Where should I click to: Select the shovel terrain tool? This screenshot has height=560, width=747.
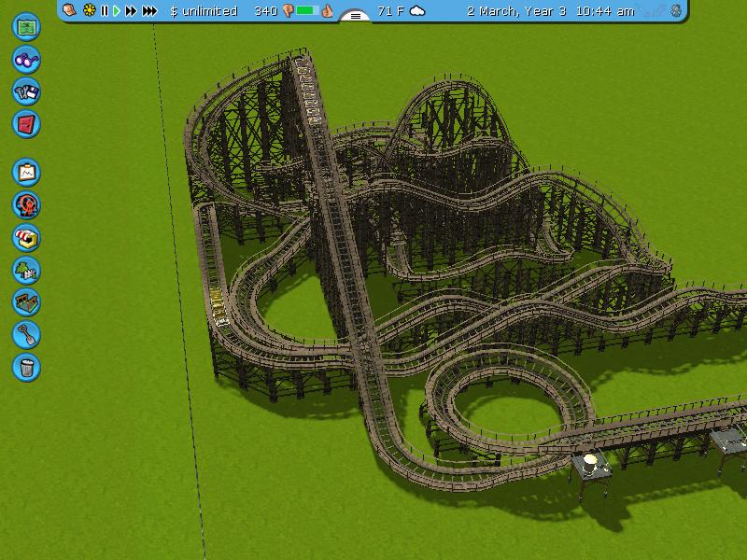click(x=26, y=335)
